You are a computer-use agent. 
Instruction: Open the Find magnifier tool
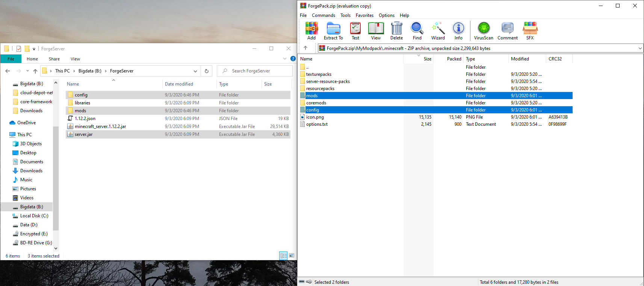click(x=417, y=31)
